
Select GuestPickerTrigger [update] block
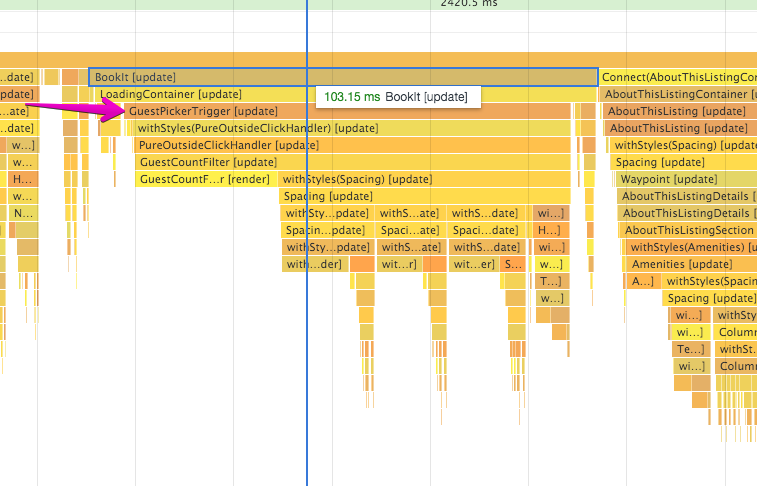(348, 111)
